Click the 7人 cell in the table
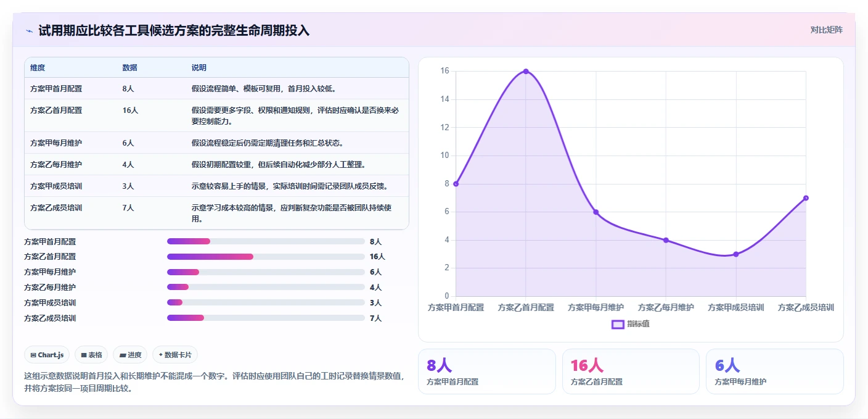Image resolution: width=868 pixels, height=419 pixels. click(128, 208)
